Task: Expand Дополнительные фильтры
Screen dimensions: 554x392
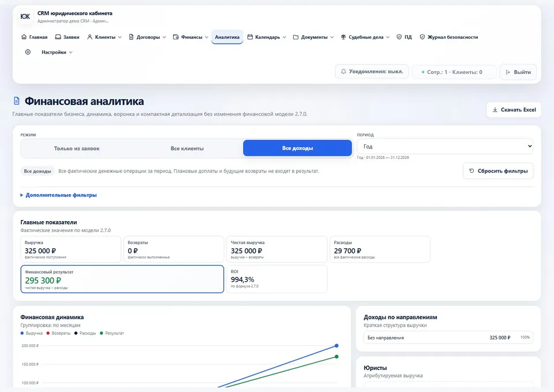Action: [x=59, y=195]
